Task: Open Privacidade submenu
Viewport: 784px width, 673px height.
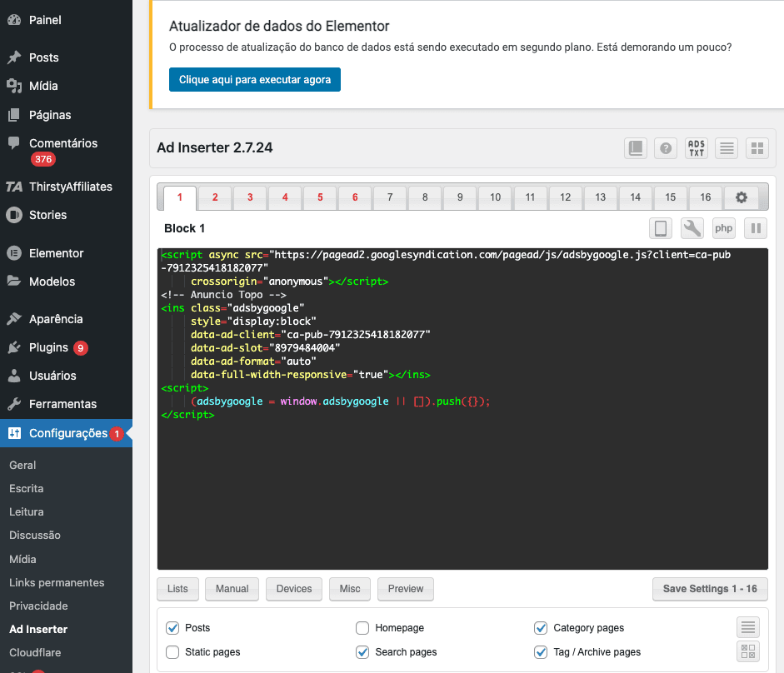Action: (x=38, y=606)
